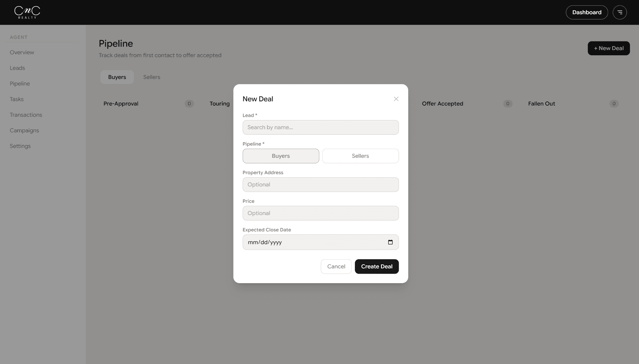639x364 pixels.
Task: Open Pipeline in the sidebar
Action: tap(20, 83)
